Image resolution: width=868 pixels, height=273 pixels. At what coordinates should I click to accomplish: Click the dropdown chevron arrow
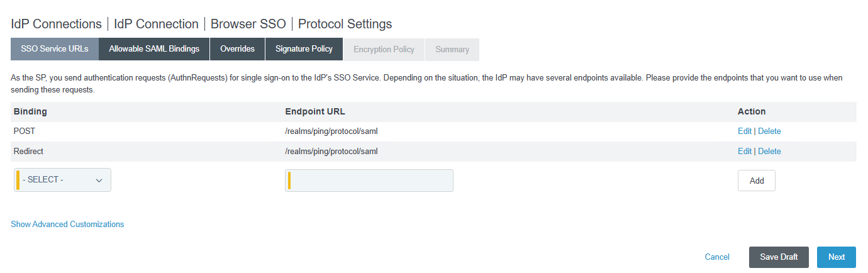99,181
